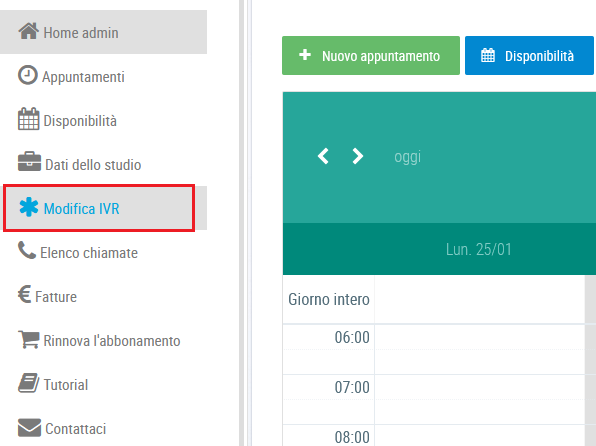The height and width of the screenshot is (446, 596).
Task: Click the briefcase icon for Dati dello studio
Action: pyautogui.click(x=29, y=162)
